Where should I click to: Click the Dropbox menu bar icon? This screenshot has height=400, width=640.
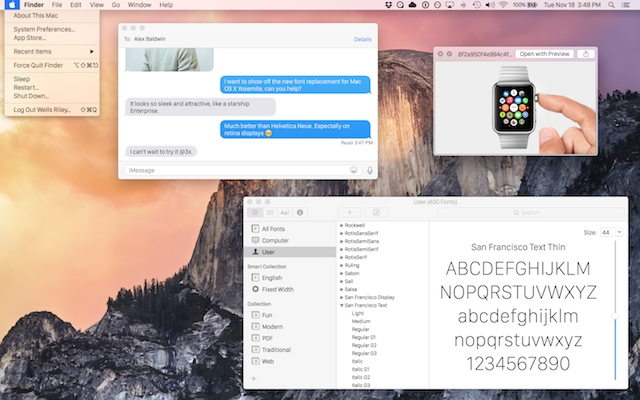pos(388,5)
